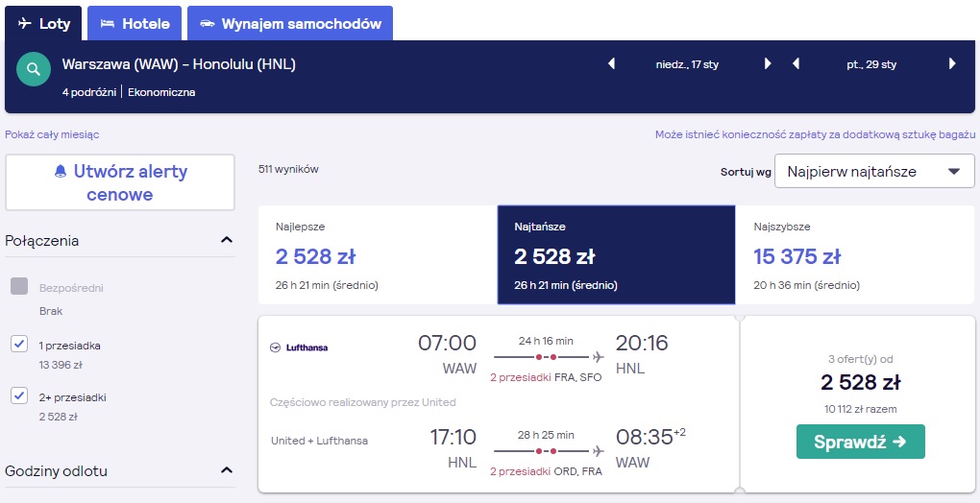The width and height of the screenshot is (980, 503).
Task: Collapse the Połączenia filter section
Action: 227,240
